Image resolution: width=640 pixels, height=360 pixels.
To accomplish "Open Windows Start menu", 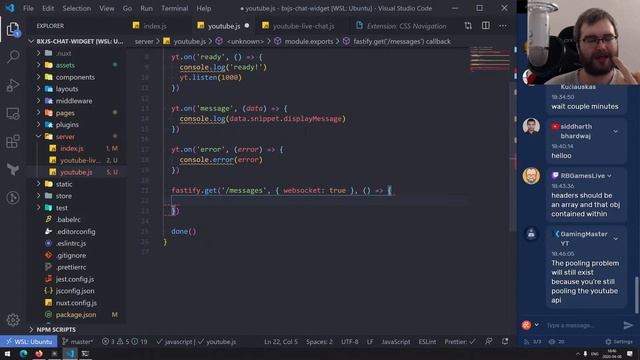I will (x=7, y=353).
